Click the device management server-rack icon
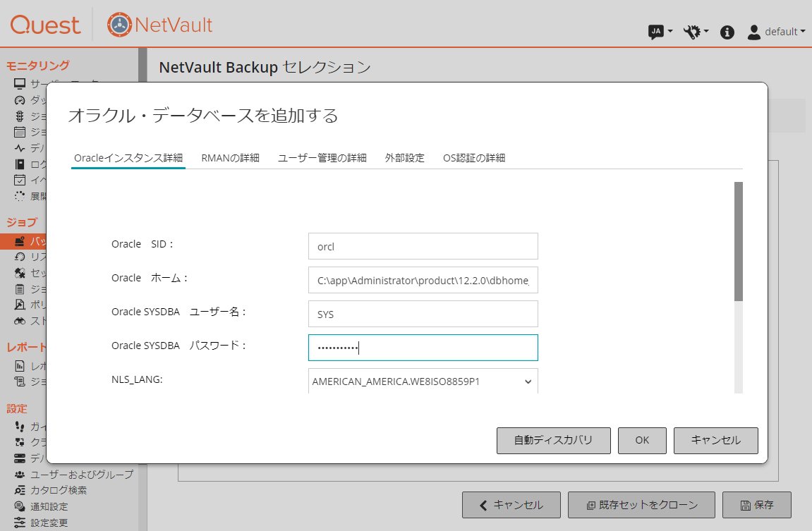The height and width of the screenshot is (531, 812). point(20,458)
